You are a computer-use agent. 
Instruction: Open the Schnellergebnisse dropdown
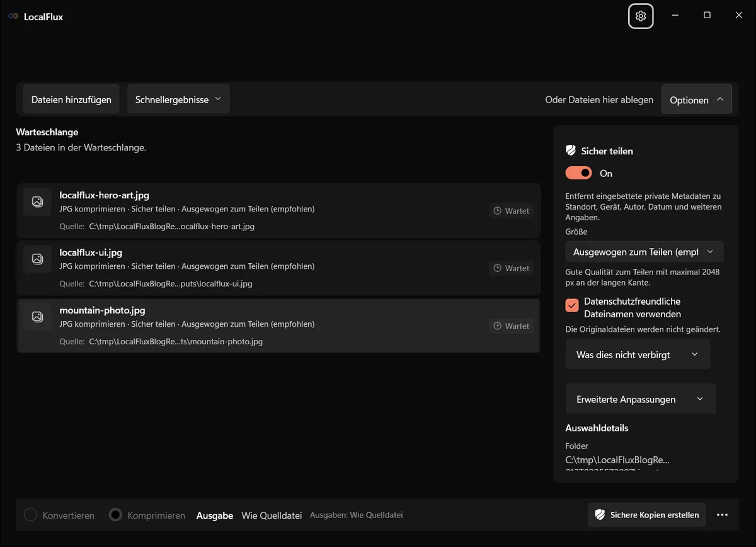pos(178,99)
